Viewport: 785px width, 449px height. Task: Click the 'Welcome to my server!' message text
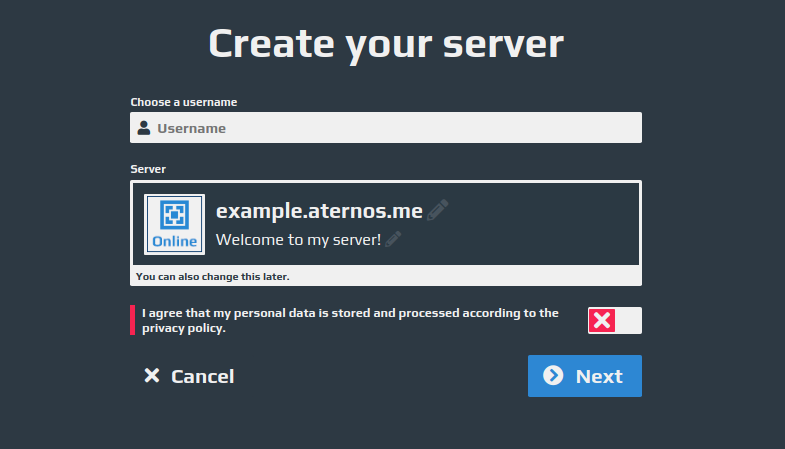298,240
